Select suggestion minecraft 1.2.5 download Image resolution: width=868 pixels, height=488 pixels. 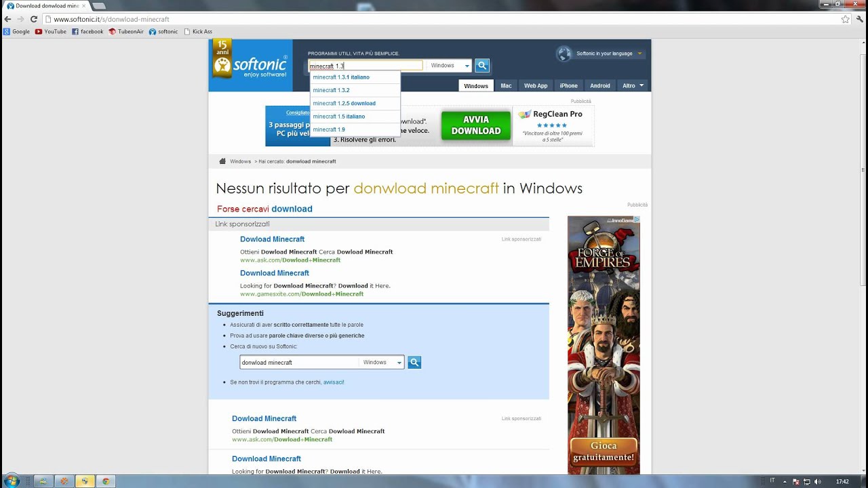[355, 103]
